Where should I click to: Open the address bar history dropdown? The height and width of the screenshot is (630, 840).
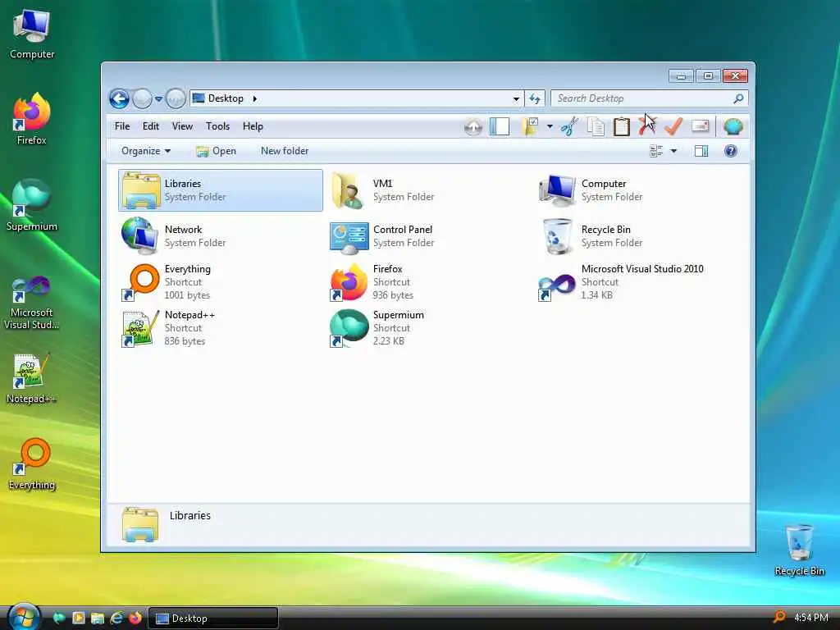[x=516, y=98]
